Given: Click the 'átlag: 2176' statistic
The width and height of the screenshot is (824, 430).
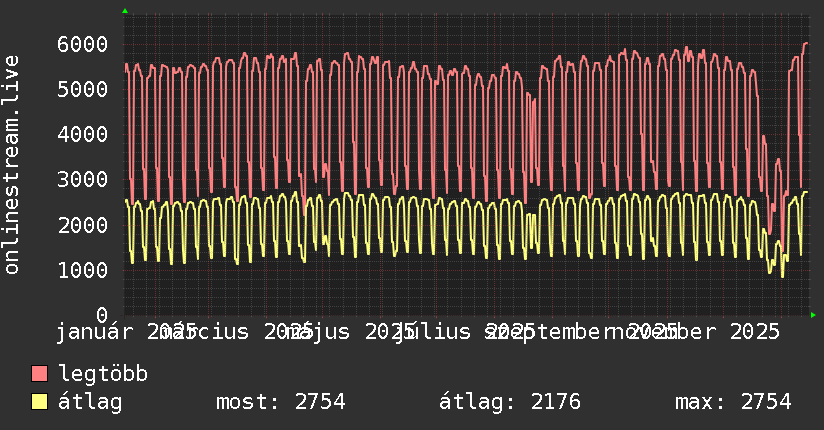Looking at the screenshot, I should click(510, 402).
